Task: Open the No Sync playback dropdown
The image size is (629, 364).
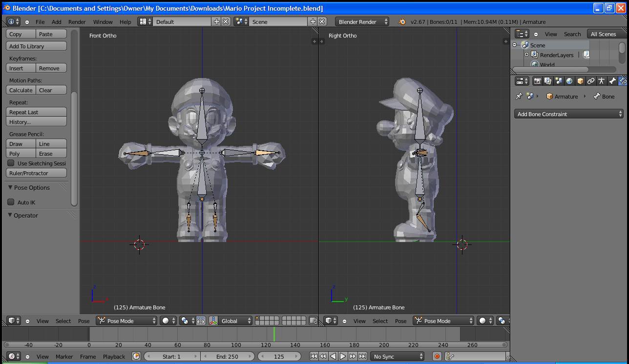Action: [x=397, y=356]
